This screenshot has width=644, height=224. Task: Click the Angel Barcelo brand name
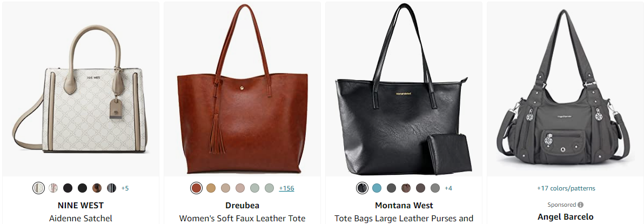click(566, 216)
